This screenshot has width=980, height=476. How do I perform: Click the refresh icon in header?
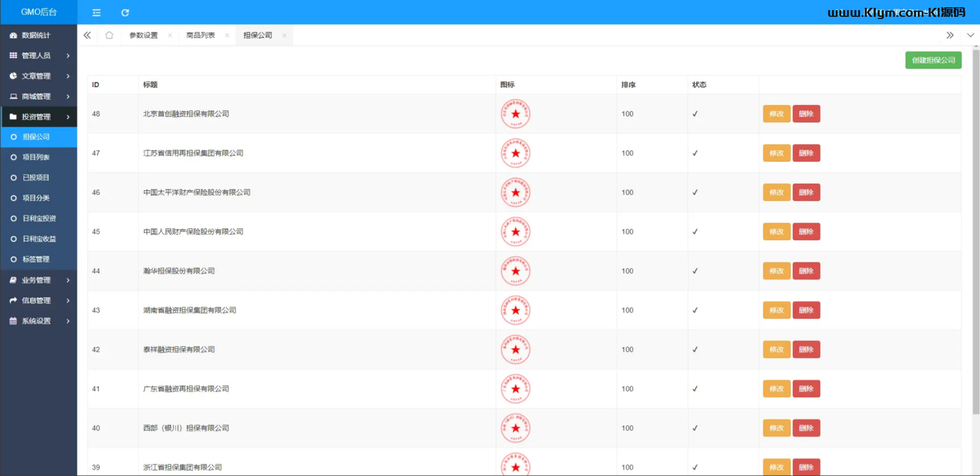coord(125,12)
